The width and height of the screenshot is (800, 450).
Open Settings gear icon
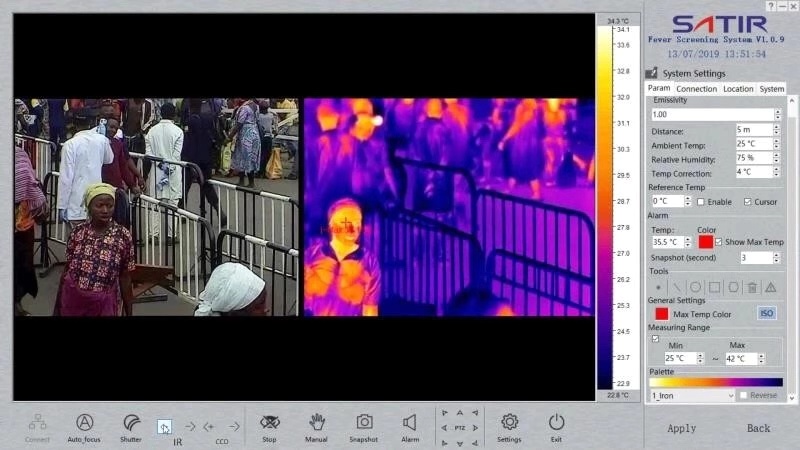pos(509,423)
